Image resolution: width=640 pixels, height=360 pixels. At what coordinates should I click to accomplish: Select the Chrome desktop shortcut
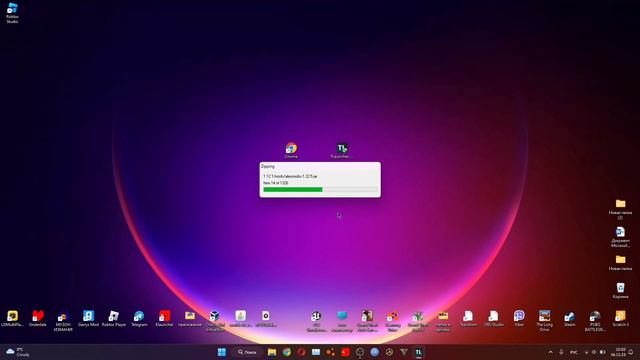(x=291, y=150)
